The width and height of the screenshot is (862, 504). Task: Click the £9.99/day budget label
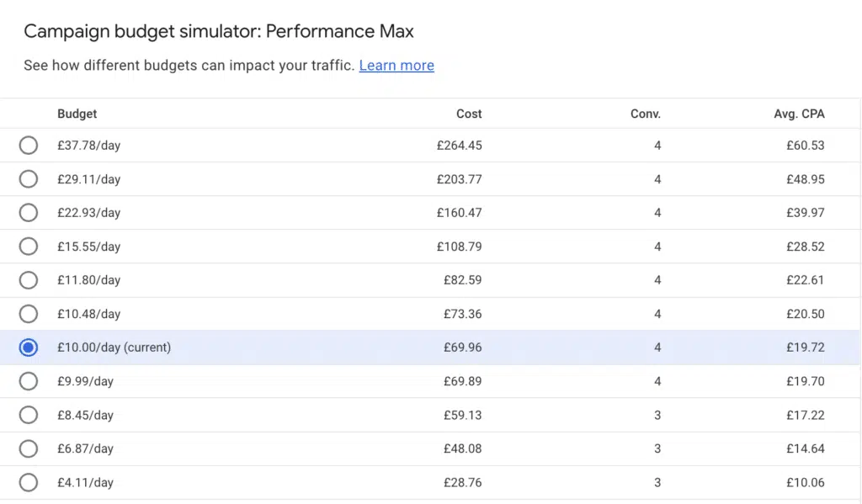(x=85, y=381)
